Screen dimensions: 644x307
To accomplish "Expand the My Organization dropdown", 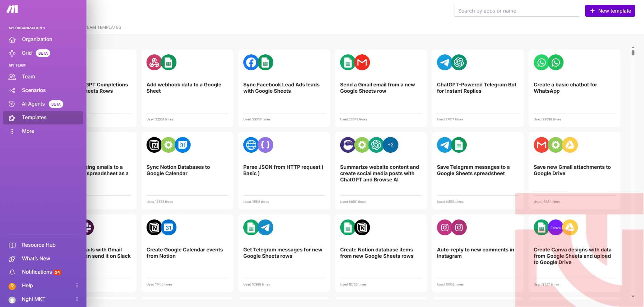I will pos(27,28).
